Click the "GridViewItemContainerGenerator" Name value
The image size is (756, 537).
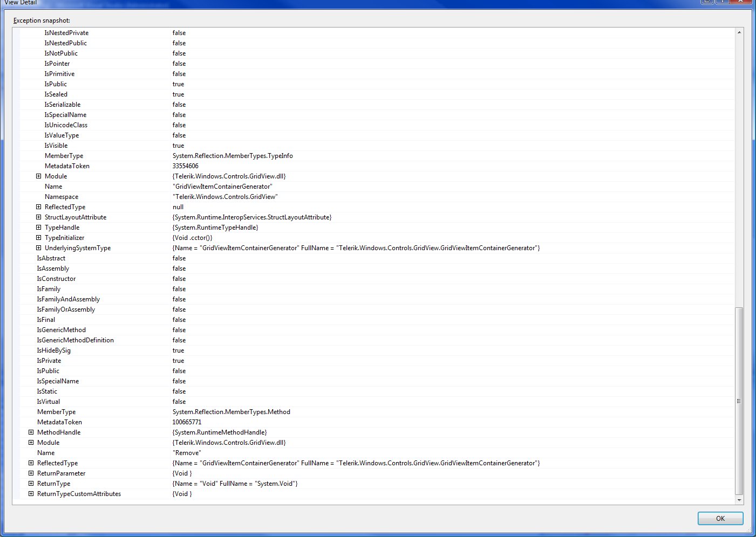(x=222, y=187)
